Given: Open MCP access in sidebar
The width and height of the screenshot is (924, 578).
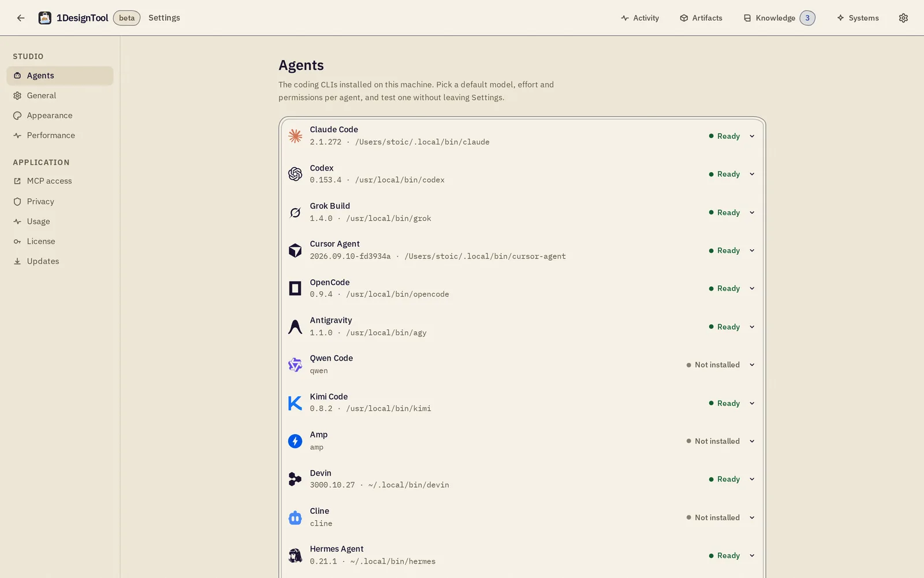Looking at the screenshot, I should [x=60, y=181].
